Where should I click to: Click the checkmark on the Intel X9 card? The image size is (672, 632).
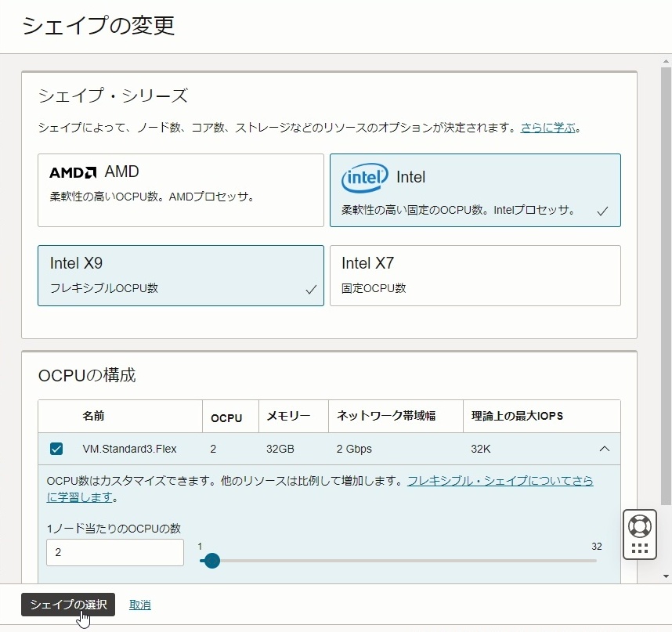[x=309, y=288]
